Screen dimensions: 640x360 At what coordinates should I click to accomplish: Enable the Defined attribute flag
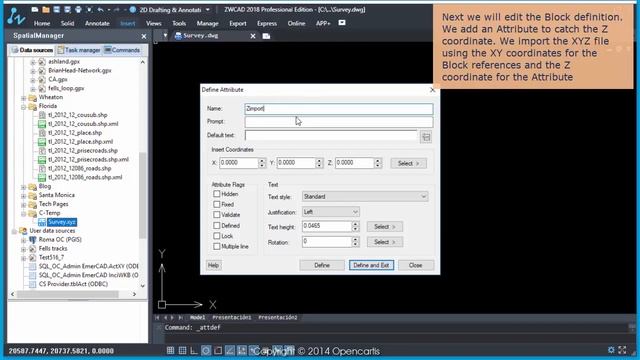tap(217, 225)
